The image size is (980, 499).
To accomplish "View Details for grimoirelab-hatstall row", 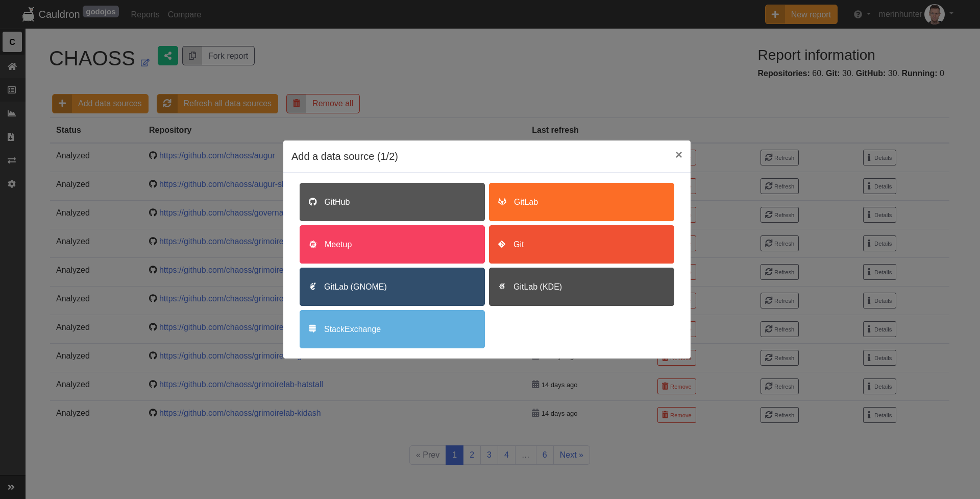I will point(879,387).
